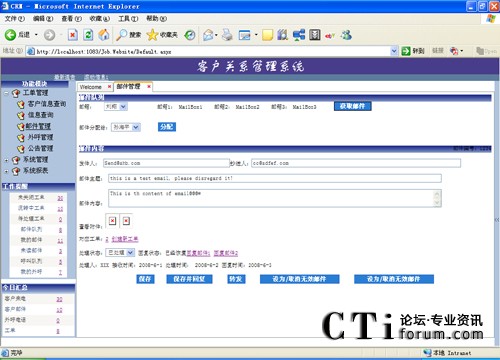The image size is (500, 360).
Task: Go to Home via the house icon
Action: (x=104, y=35)
